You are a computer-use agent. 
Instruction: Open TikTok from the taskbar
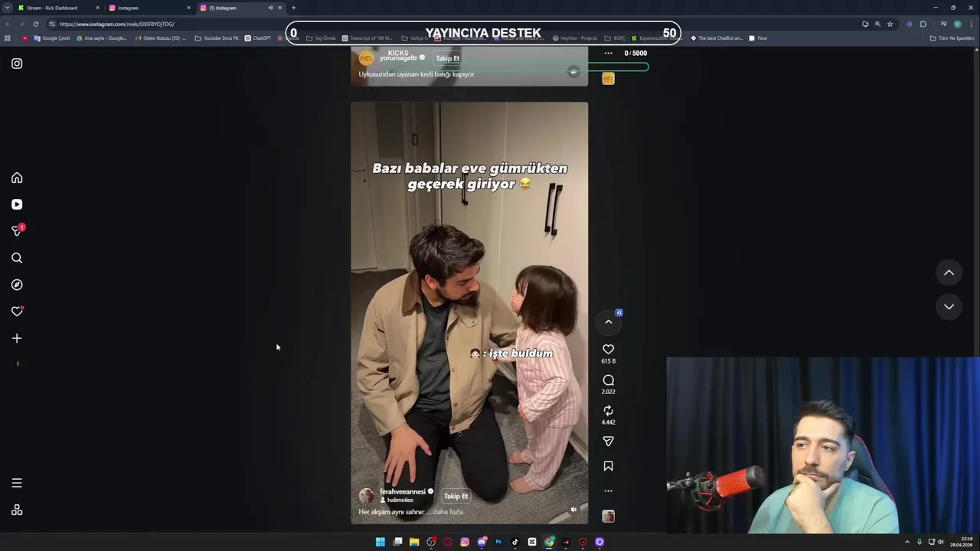pyautogui.click(x=515, y=542)
